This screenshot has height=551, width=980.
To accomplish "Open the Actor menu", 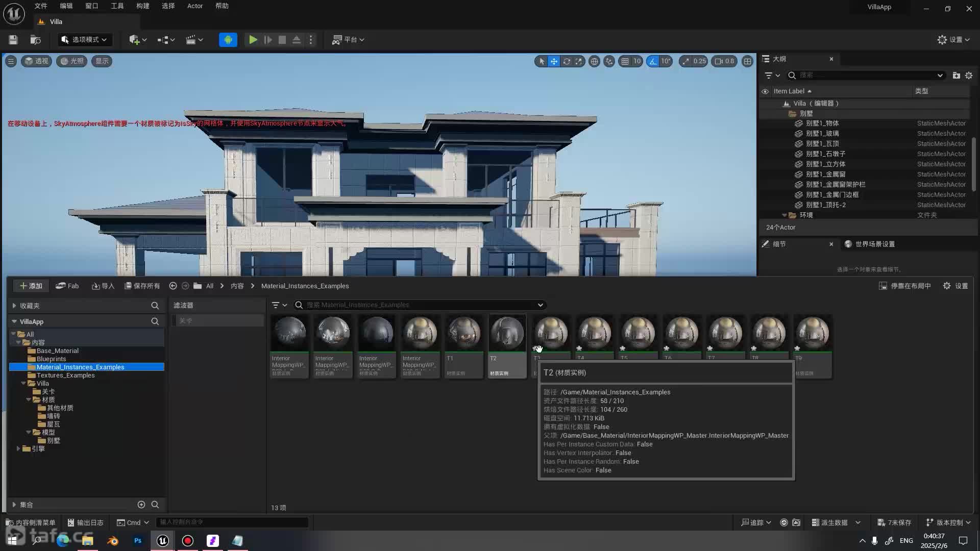I will [x=195, y=6].
